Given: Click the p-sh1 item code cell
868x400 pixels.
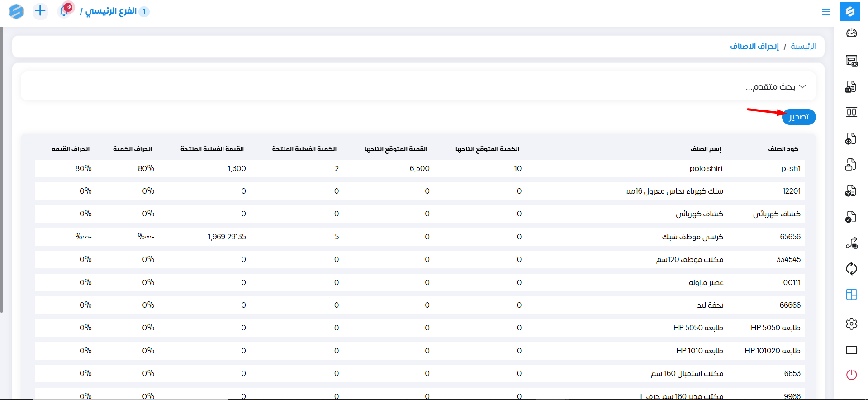Looking at the screenshot, I should pyautogui.click(x=791, y=168).
